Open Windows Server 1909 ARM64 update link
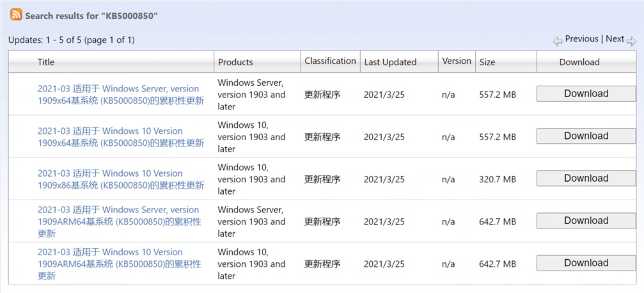Image resolution: width=644 pixels, height=293 pixels. click(120, 221)
